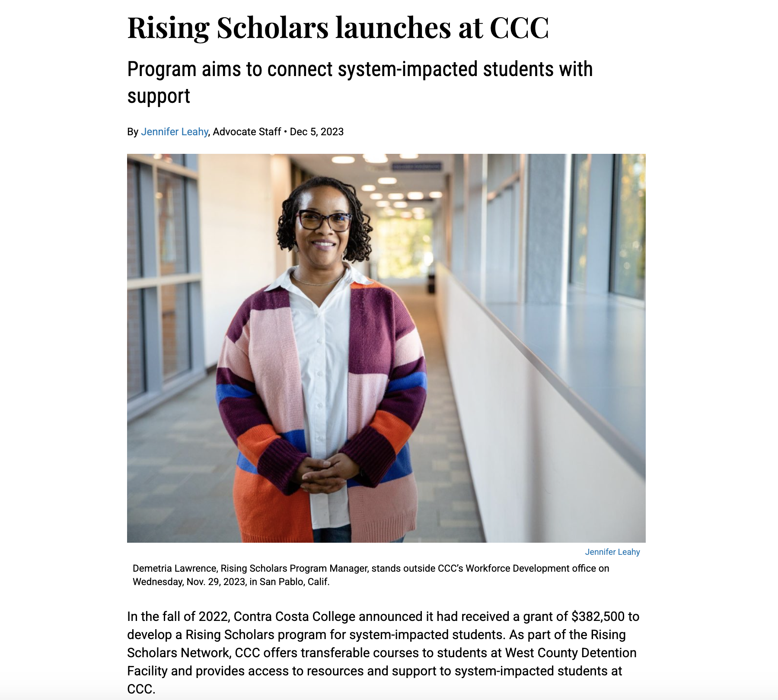Viewport: 778px width, 700px height.
Task: Open the featured photo of Demetria Lawrence
Action: (x=386, y=348)
